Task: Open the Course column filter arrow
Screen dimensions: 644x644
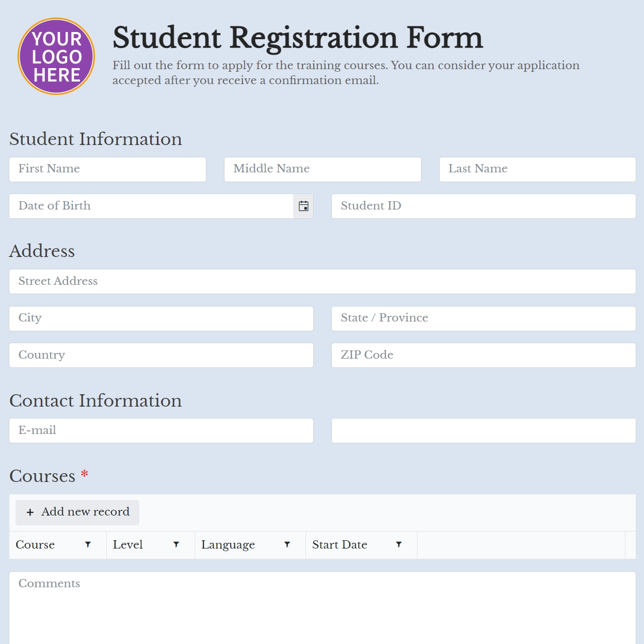Action: tap(88, 544)
